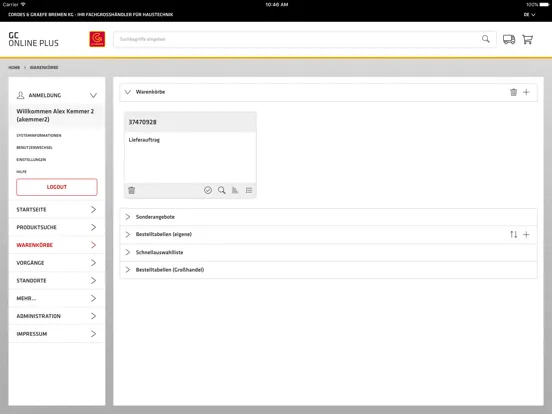Open Startseite in the sidebar
Image resolution: width=552 pixels, height=414 pixels.
(x=56, y=209)
